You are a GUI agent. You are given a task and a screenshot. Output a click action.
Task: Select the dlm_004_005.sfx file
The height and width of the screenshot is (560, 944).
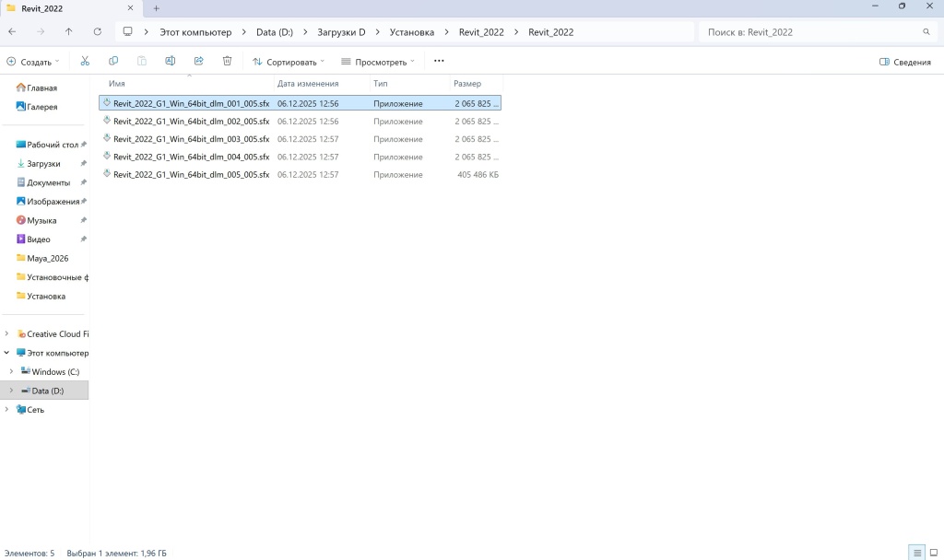pyautogui.click(x=300, y=157)
